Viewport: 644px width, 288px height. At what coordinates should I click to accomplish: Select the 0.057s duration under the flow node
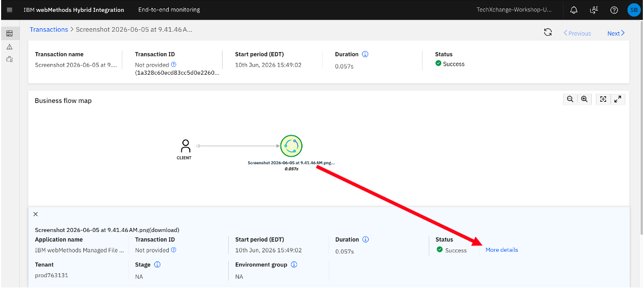click(291, 169)
